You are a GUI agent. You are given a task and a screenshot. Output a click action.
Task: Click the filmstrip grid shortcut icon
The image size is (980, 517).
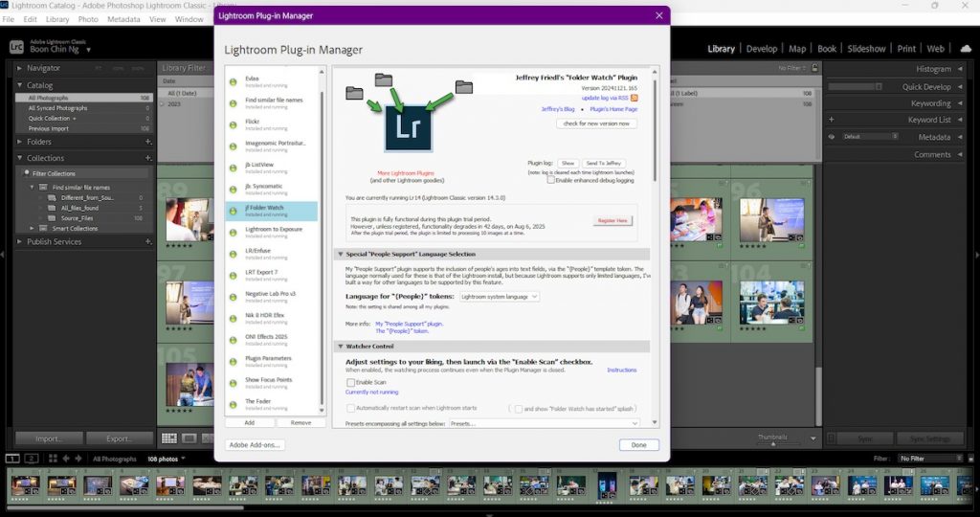(x=53, y=459)
